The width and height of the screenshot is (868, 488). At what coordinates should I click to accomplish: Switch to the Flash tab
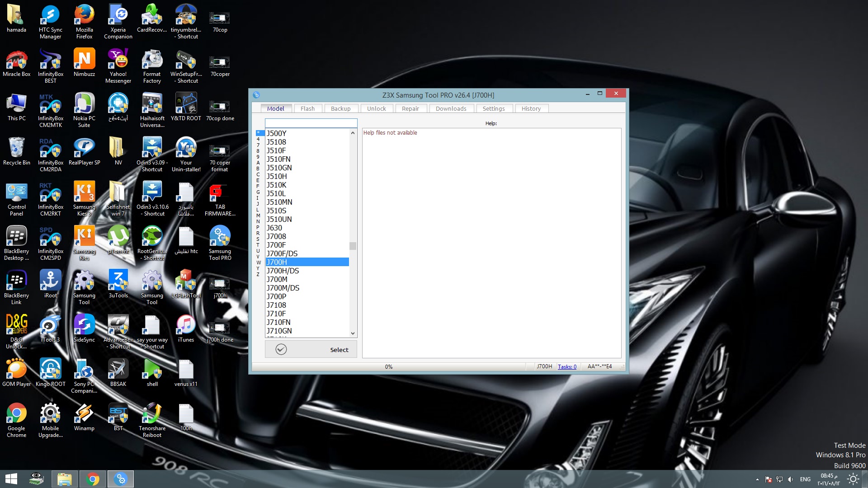pyautogui.click(x=307, y=108)
